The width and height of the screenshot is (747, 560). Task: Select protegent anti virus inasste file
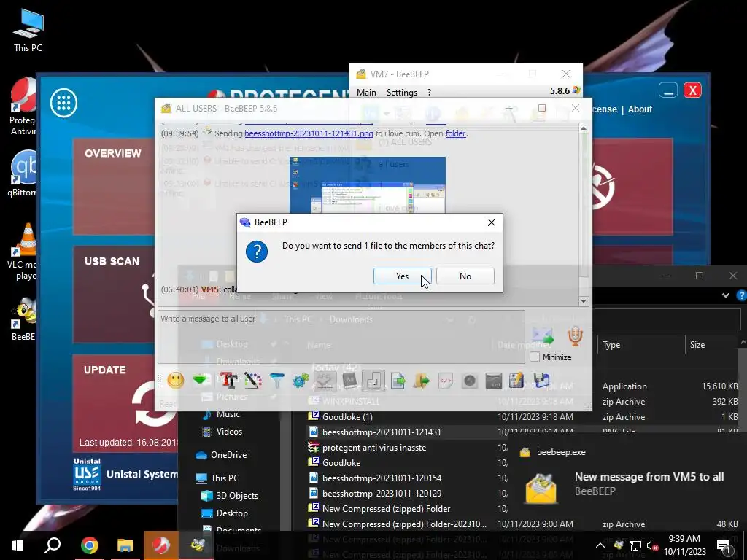[374, 447]
